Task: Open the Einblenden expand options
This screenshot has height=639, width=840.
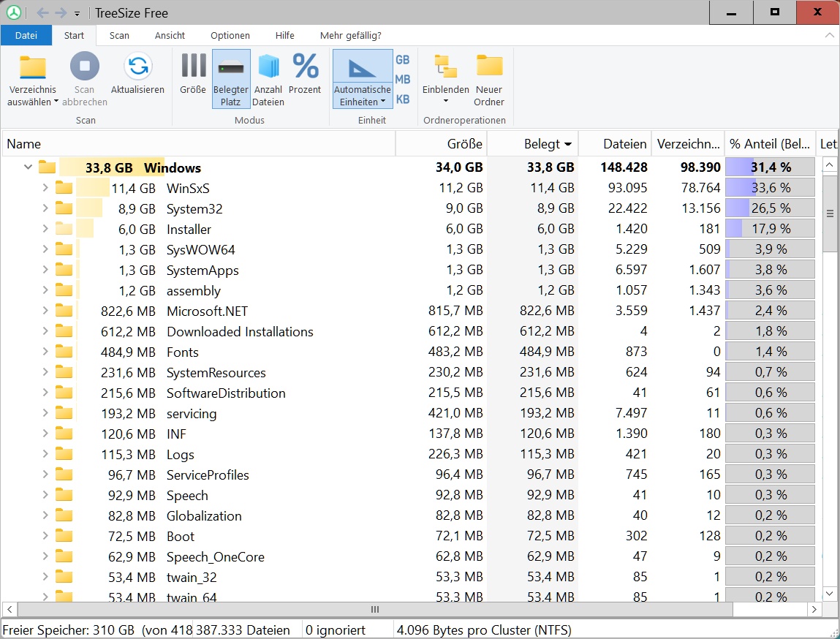Action: tap(446, 79)
